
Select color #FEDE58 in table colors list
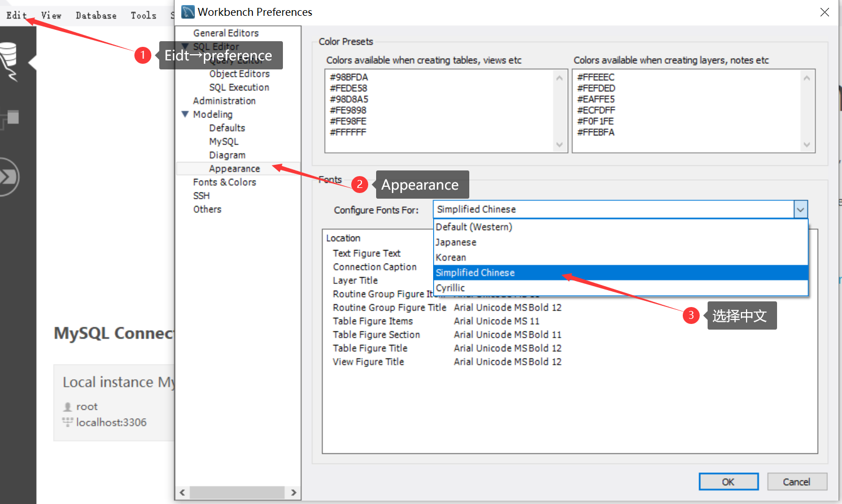(348, 88)
